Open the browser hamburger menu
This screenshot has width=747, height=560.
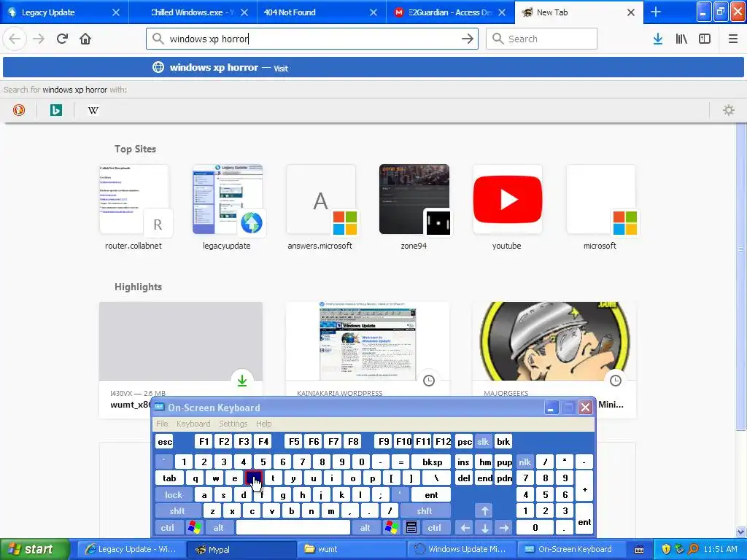(732, 39)
